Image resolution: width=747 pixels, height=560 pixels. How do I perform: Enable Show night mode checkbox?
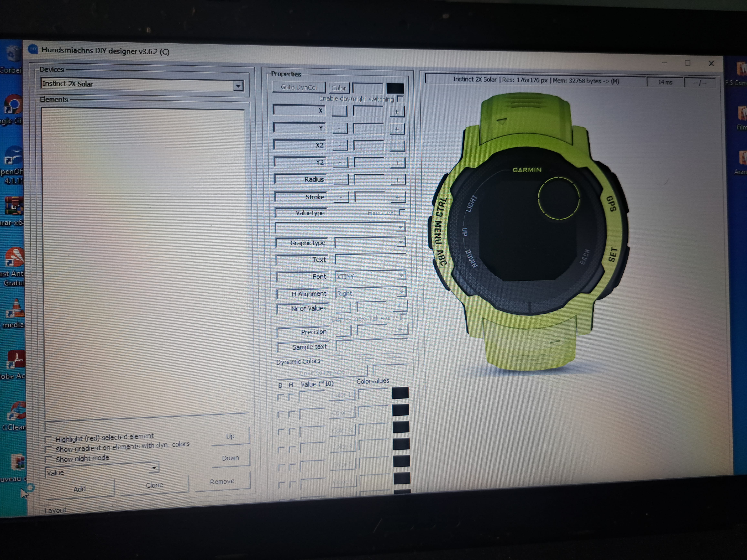pos(49,460)
